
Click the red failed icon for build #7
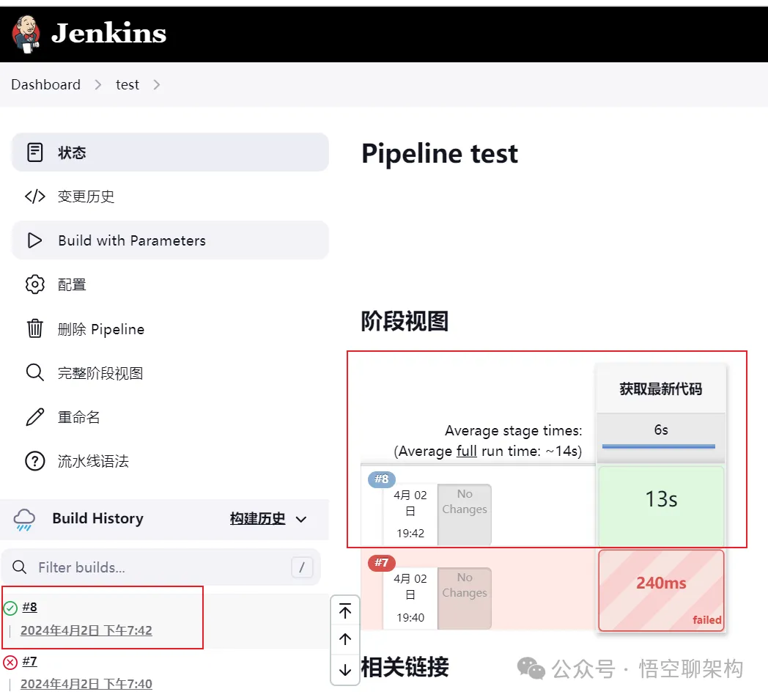10,663
